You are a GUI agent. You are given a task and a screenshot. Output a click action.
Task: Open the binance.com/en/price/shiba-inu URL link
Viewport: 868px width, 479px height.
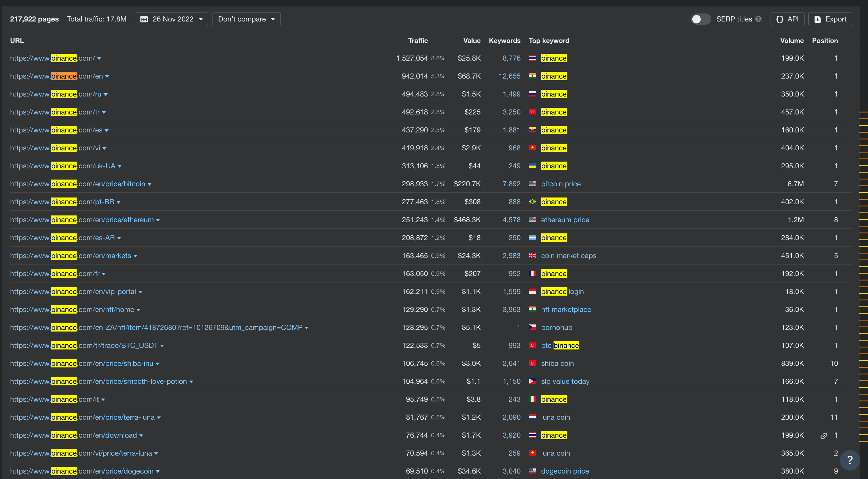click(81, 363)
